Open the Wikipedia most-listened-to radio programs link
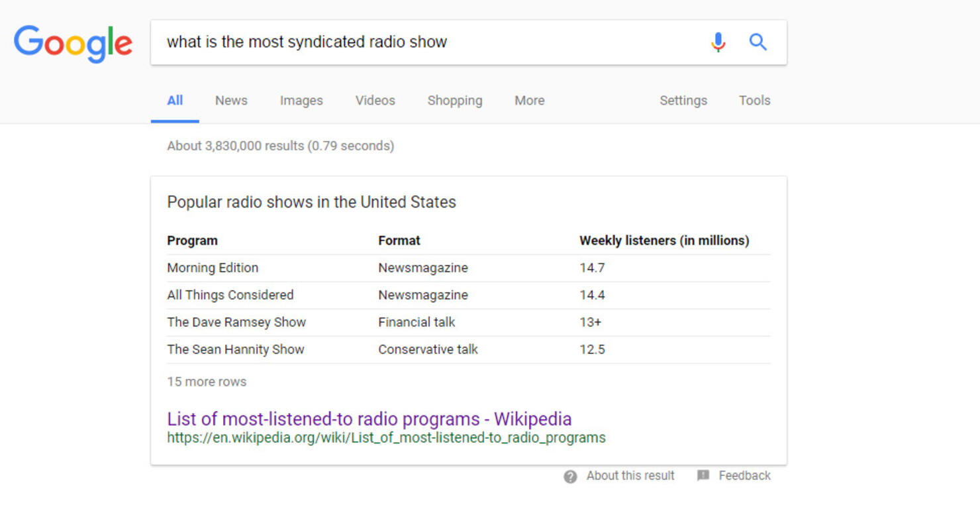 [x=369, y=419]
